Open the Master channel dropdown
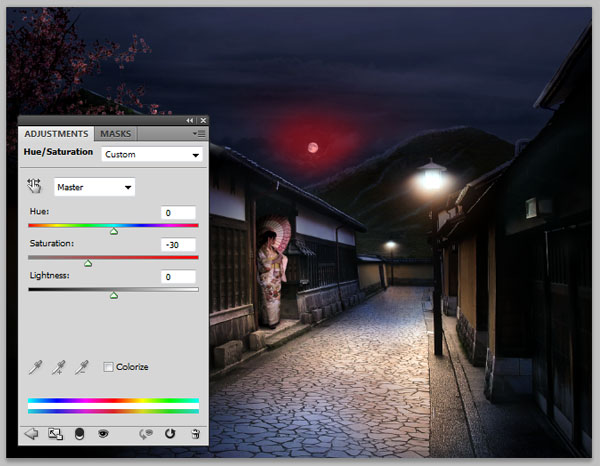The image size is (600, 466). click(x=95, y=187)
